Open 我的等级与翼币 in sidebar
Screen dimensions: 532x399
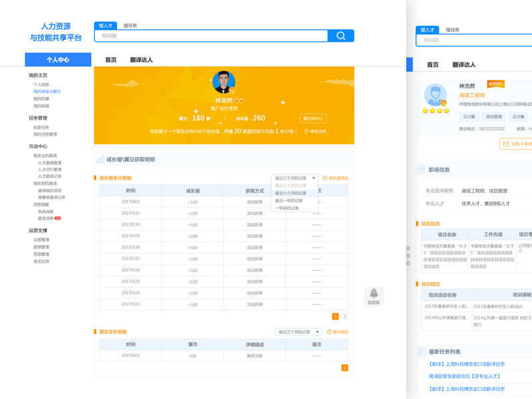tap(47, 92)
